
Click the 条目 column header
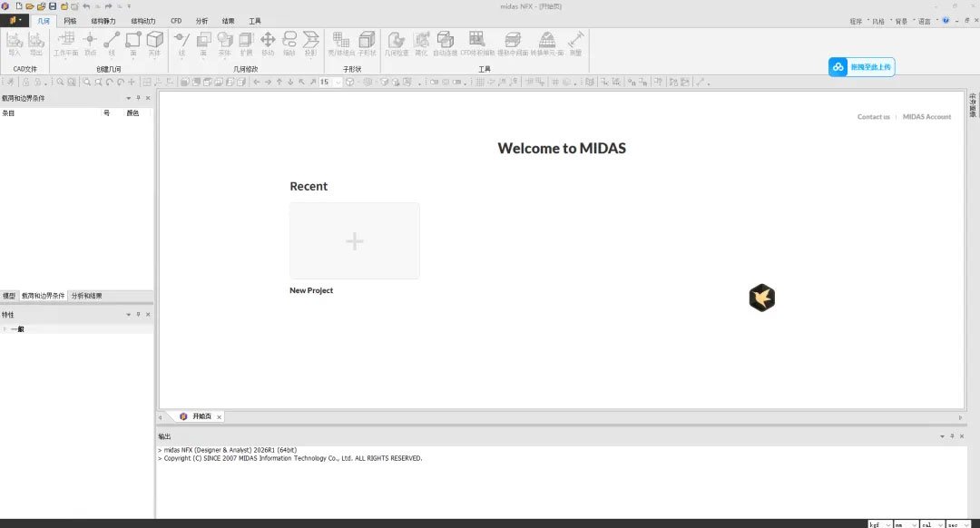(x=8, y=113)
